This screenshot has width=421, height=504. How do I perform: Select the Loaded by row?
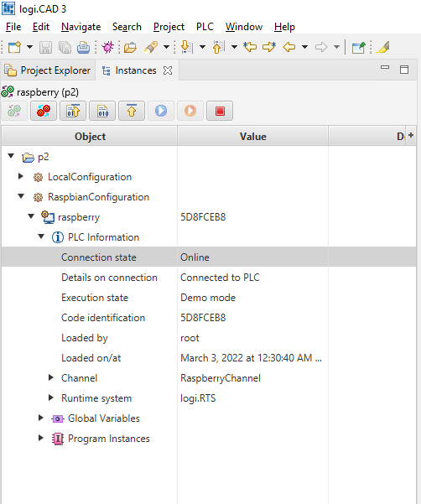pyautogui.click(x=209, y=338)
